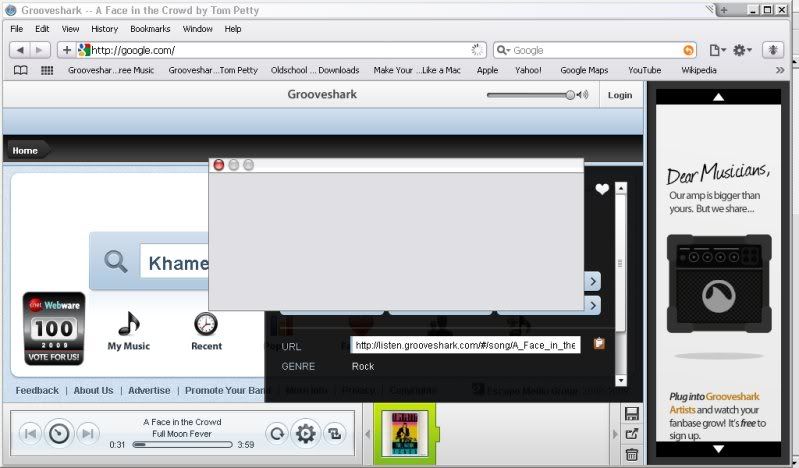Image resolution: width=799 pixels, height=468 pixels.
Task: Open the History menu
Action: [x=104, y=29]
